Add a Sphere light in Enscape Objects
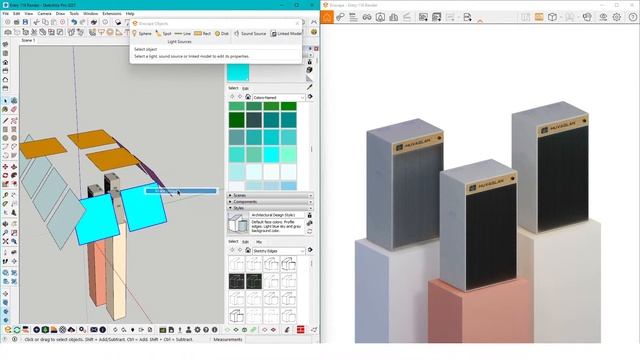 (x=142, y=33)
